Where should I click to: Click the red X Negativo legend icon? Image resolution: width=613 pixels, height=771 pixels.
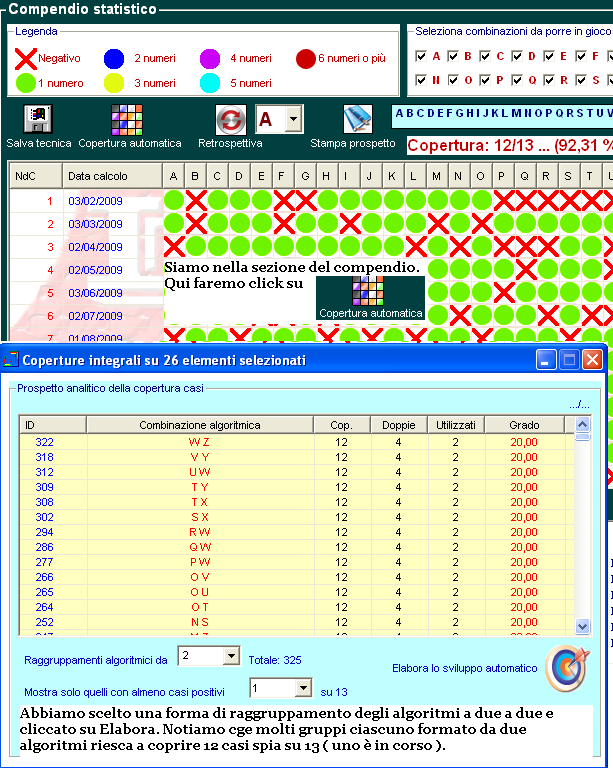point(26,59)
